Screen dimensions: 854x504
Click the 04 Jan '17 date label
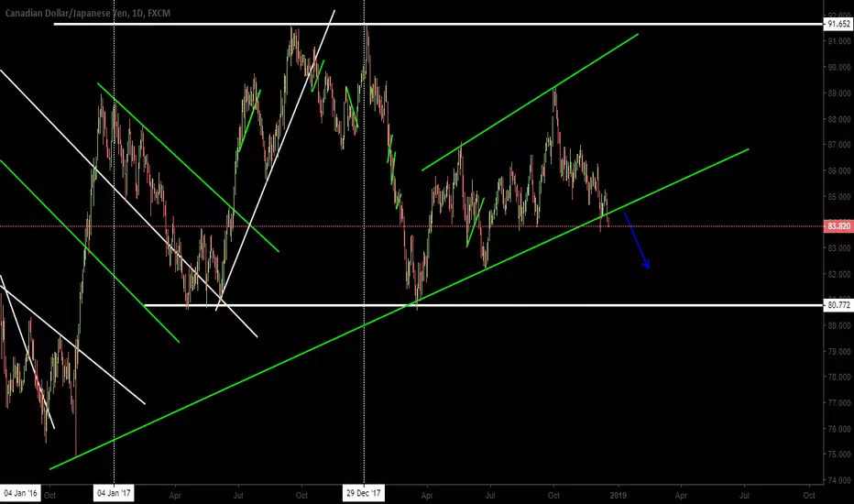click(114, 494)
